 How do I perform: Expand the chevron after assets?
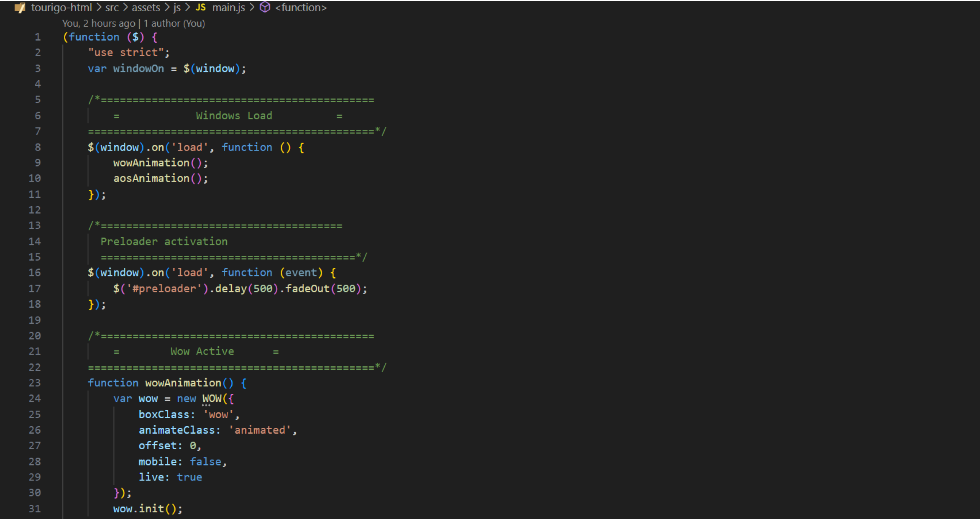(167, 8)
